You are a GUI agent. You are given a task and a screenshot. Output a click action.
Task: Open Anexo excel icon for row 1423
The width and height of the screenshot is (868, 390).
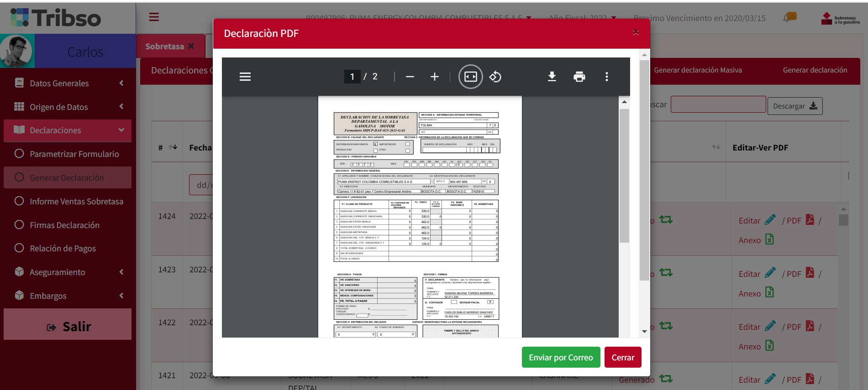pos(769,292)
